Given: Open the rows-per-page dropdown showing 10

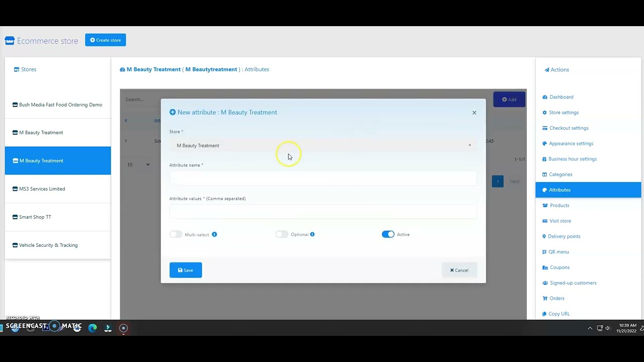Looking at the screenshot, I should click(x=138, y=165).
